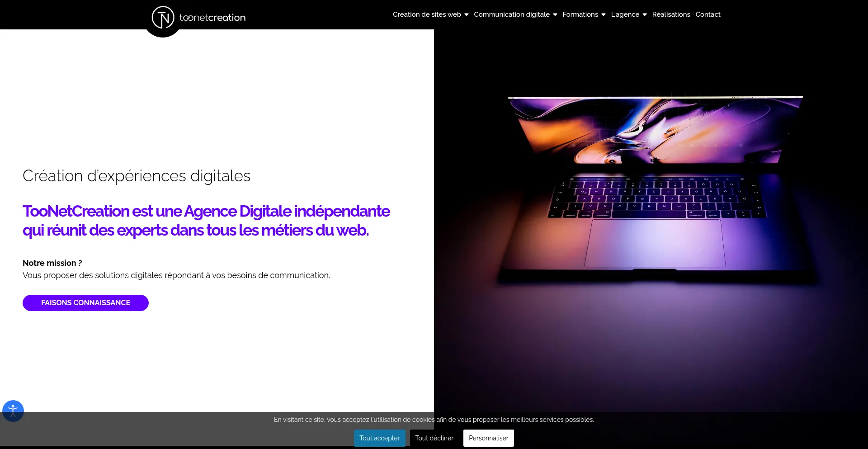Click the cookie notice text
Image resolution: width=868 pixels, height=449 pixels.
pyautogui.click(x=434, y=420)
